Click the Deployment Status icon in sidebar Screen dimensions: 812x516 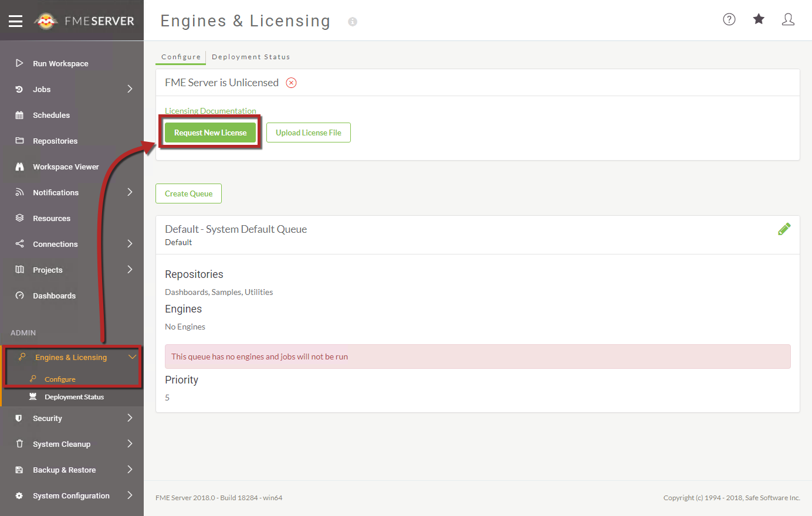pyautogui.click(x=33, y=397)
